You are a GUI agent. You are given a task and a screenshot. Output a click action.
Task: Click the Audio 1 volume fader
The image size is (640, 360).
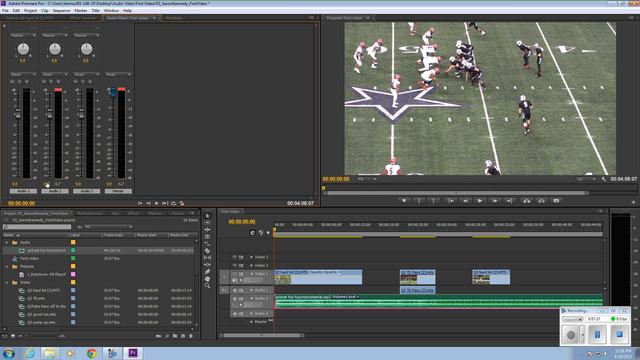click(18, 115)
